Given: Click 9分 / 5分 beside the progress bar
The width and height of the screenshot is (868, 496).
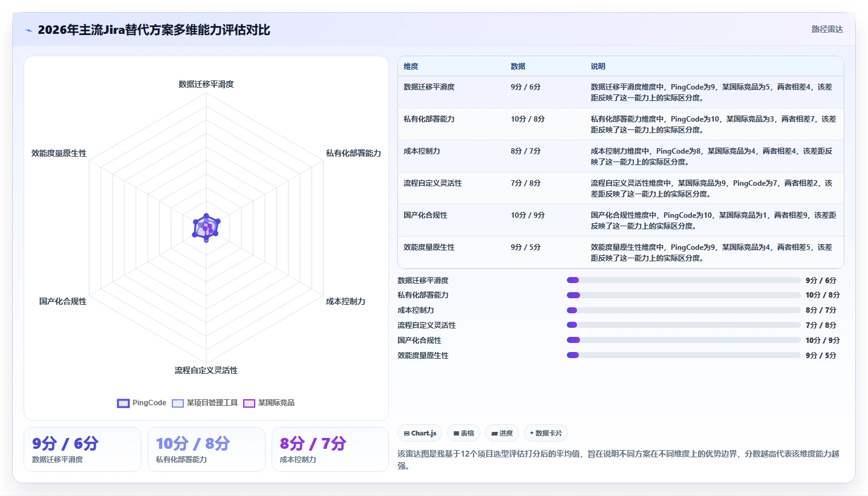Looking at the screenshot, I should 821,355.
